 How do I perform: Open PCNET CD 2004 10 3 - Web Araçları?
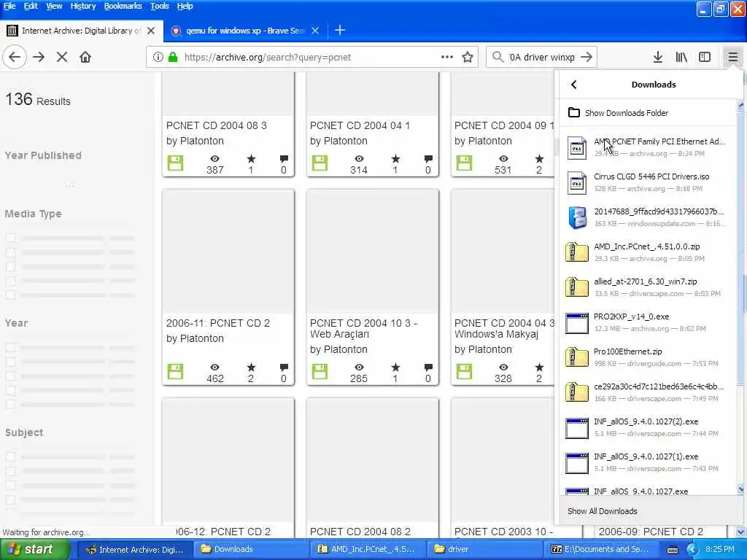click(x=363, y=329)
